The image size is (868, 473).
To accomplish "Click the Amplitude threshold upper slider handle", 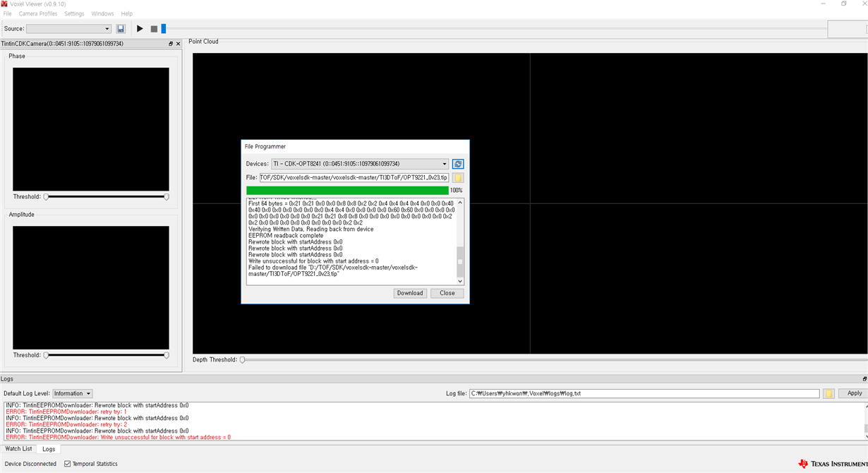I will pos(167,355).
